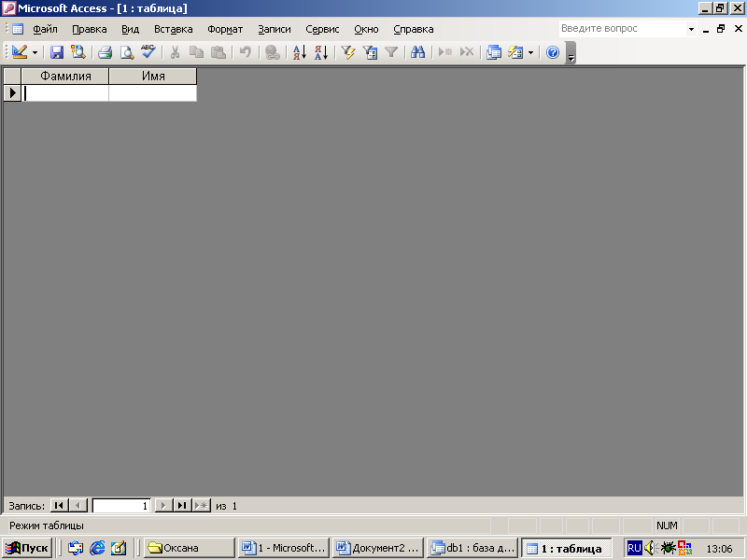Go to previous record button
This screenshot has height=560, width=747.
[x=78, y=505]
